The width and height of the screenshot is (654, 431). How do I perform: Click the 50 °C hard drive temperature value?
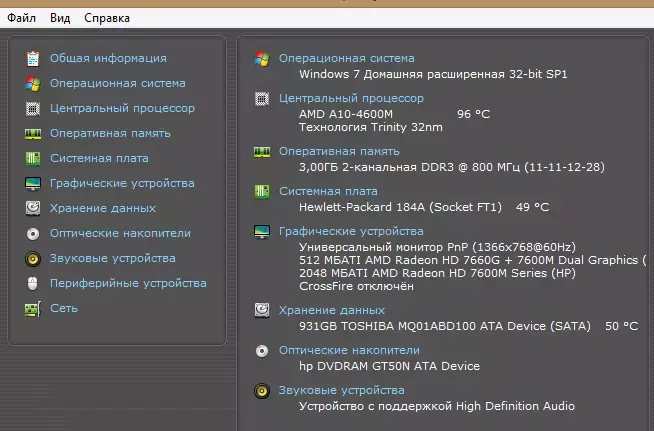pos(621,326)
